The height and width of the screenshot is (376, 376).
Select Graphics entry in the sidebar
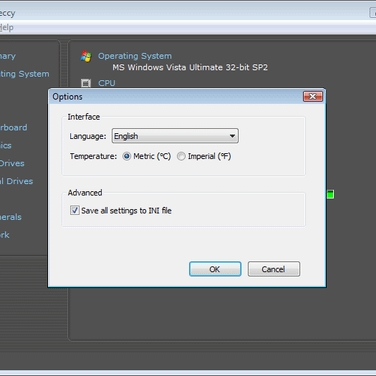(6, 146)
